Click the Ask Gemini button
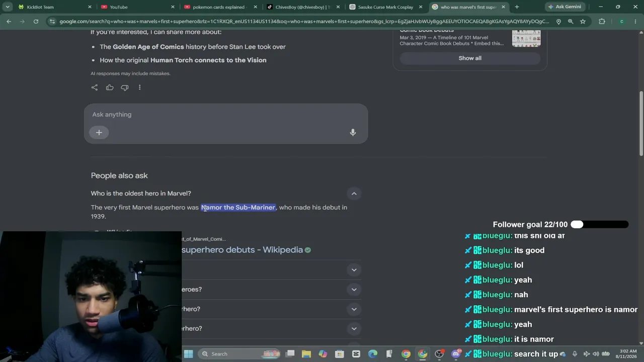Viewport: 644px width, 362px height. [564, 7]
